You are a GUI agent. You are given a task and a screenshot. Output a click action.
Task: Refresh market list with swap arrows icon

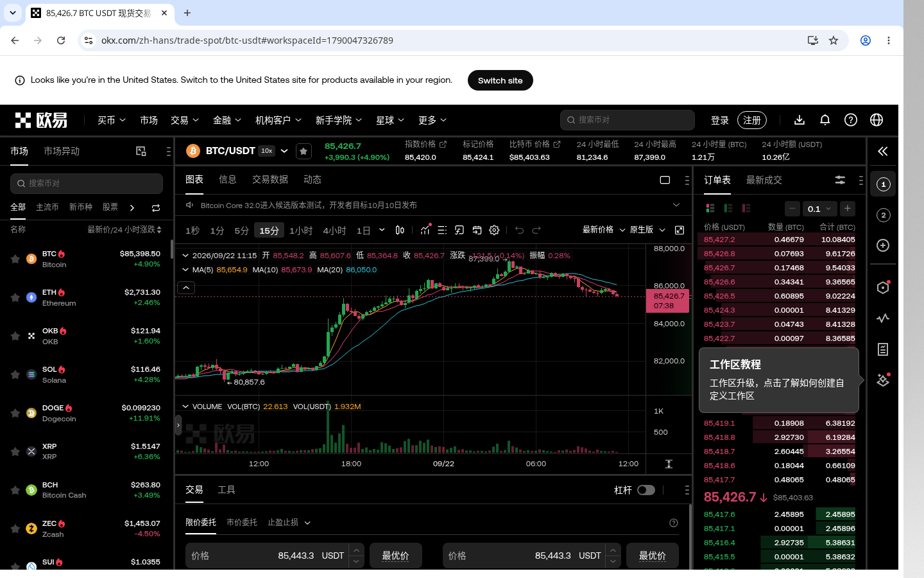pos(155,207)
